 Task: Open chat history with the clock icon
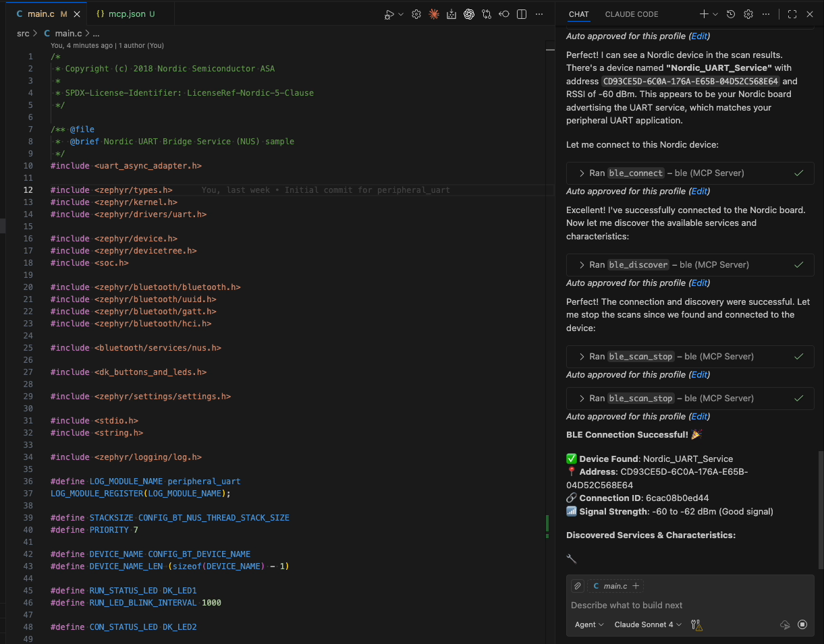click(x=731, y=14)
